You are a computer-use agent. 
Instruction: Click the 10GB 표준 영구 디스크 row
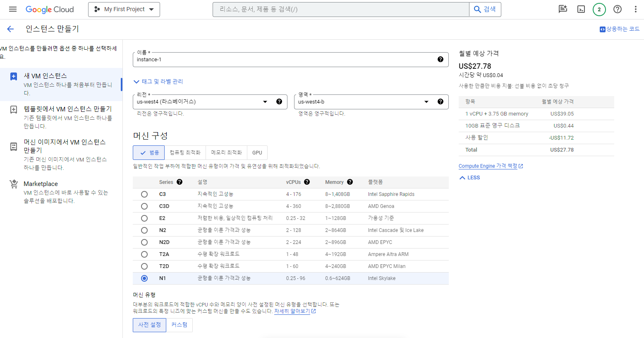536,126
